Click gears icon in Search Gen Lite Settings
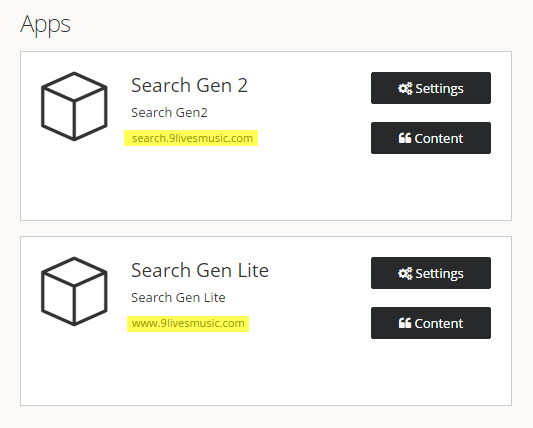Image resolution: width=533 pixels, height=428 pixels. 405,273
